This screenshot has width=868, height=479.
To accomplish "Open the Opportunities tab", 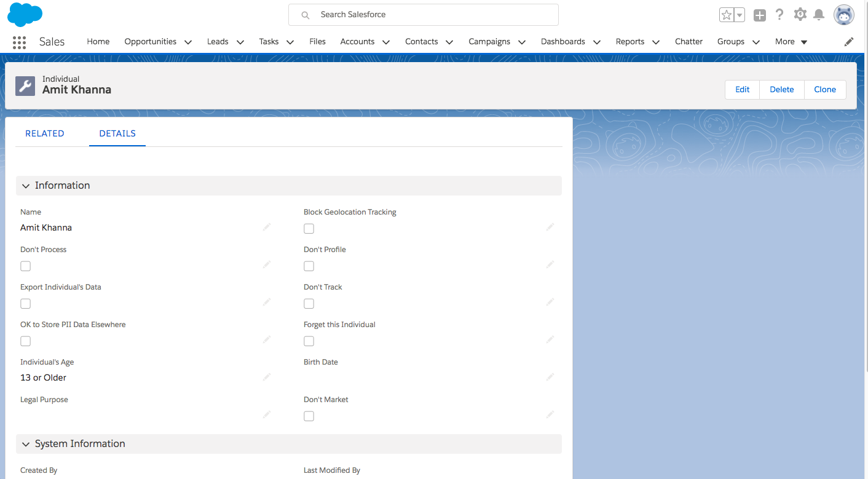I will (151, 42).
